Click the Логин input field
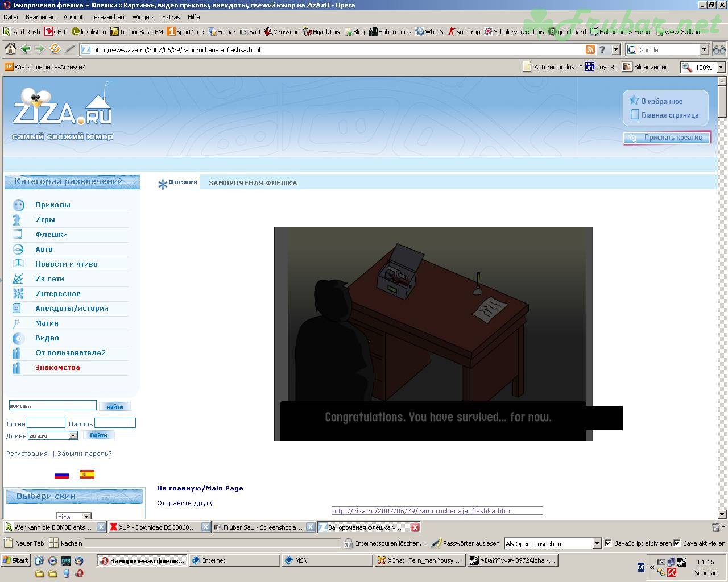The image size is (728, 582). pos(46,423)
